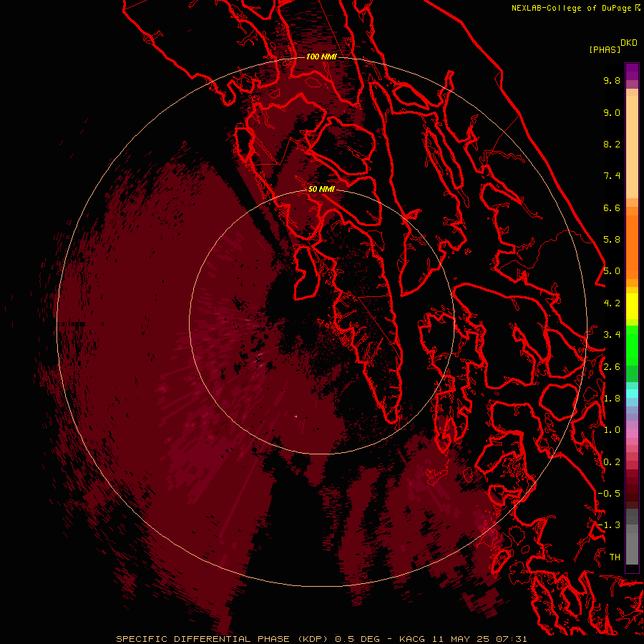Image resolution: width=644 pixels, height=644 pixels.
Task: Click the TH label on the color scale
Action: 615,557
